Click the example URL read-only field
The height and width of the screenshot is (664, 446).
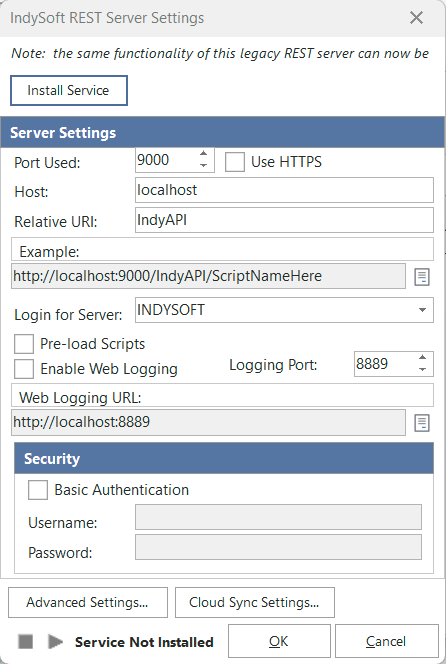pos(208,277)
